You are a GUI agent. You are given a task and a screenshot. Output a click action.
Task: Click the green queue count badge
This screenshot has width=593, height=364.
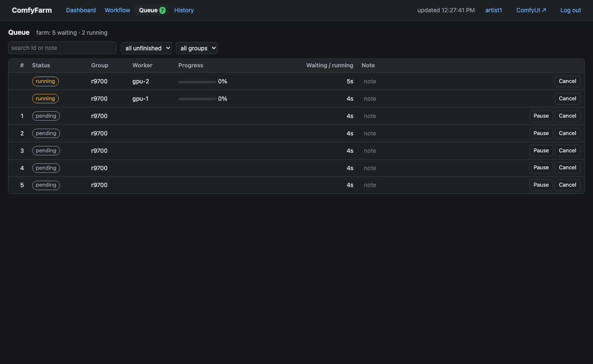click(x=162, y=10)
